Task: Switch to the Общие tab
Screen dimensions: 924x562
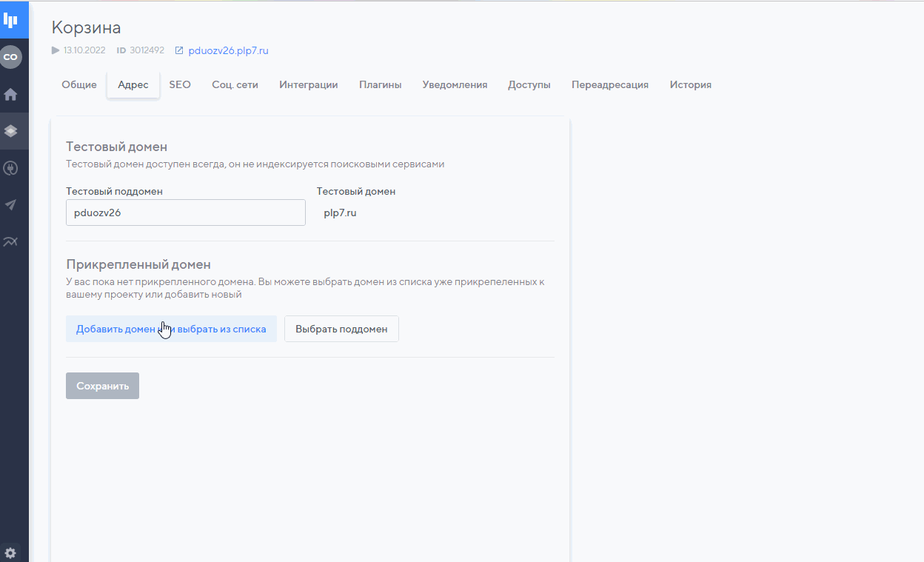Action: pyautogui.click(x=79, y=85)
